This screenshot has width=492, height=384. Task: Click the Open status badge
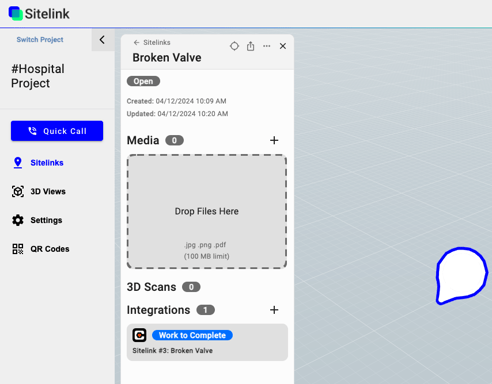[x=143, y=81]
